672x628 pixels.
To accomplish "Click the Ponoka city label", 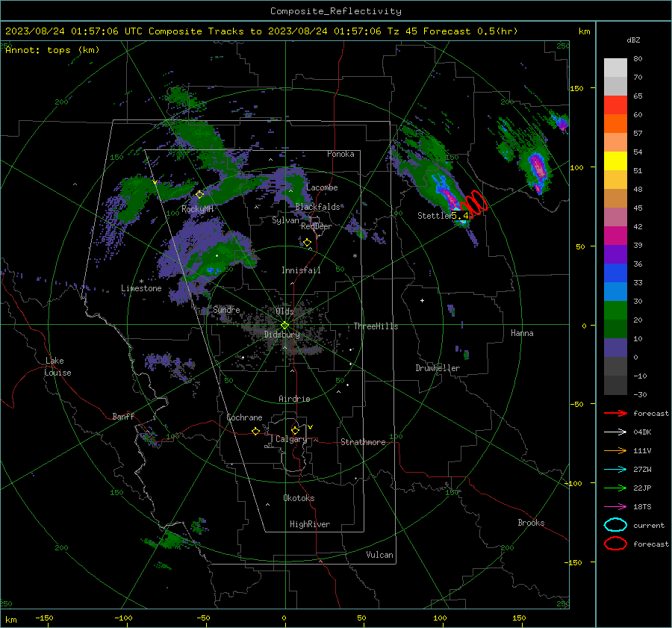I will coord(340,154).
